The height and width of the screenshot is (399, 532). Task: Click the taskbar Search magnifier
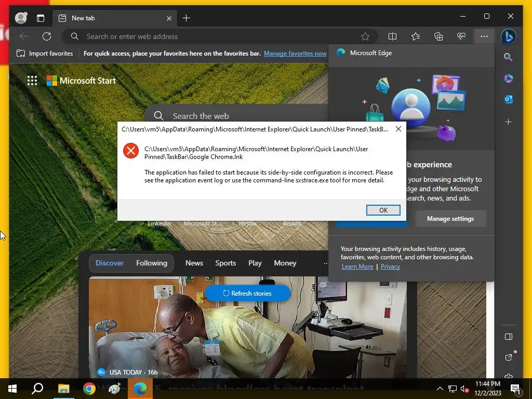click(37, 389)
